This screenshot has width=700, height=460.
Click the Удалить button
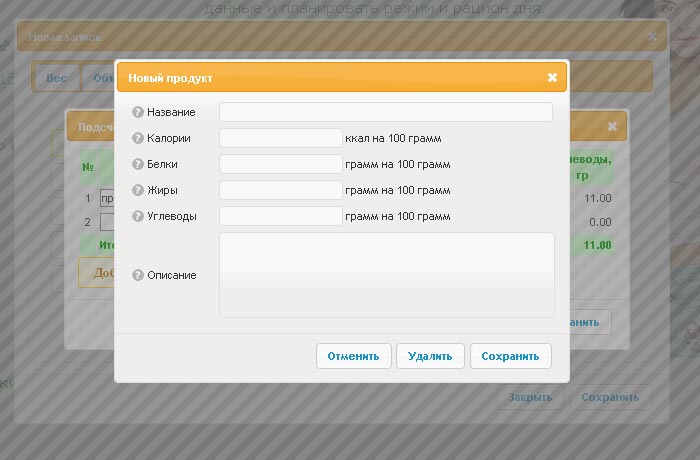pyautogui.click(x=430, y=356)
